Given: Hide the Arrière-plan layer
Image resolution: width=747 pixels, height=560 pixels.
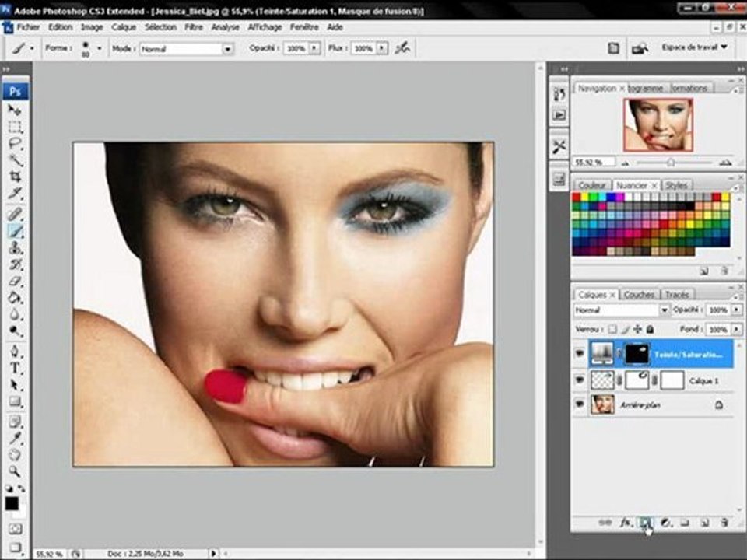Looking at the screenshot, I should point(580,404).
